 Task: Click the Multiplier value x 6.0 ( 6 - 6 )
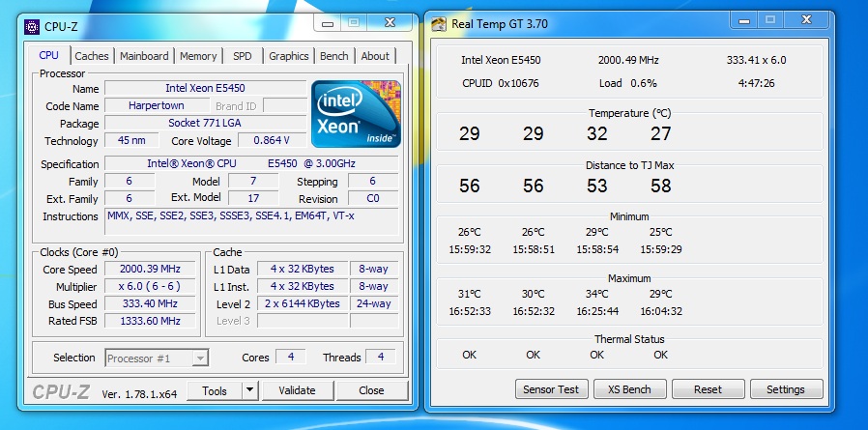[150, 287]
